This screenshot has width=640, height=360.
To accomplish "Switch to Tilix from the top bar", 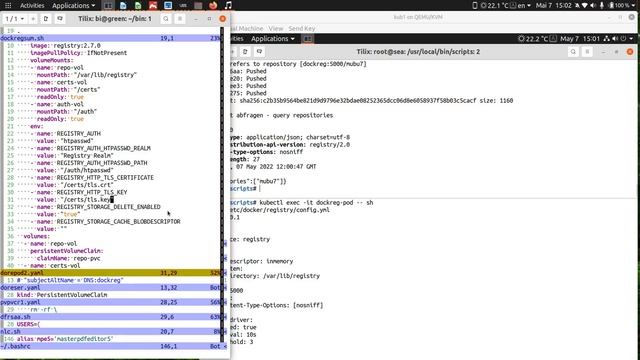I will [x=108, y=5].
